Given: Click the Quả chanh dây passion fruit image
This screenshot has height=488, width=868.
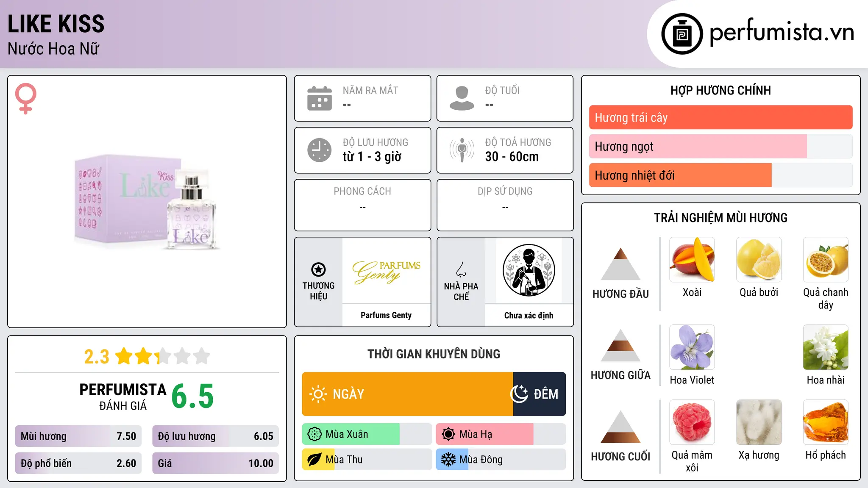Looking at the screenshot, I should coord(826,260).
